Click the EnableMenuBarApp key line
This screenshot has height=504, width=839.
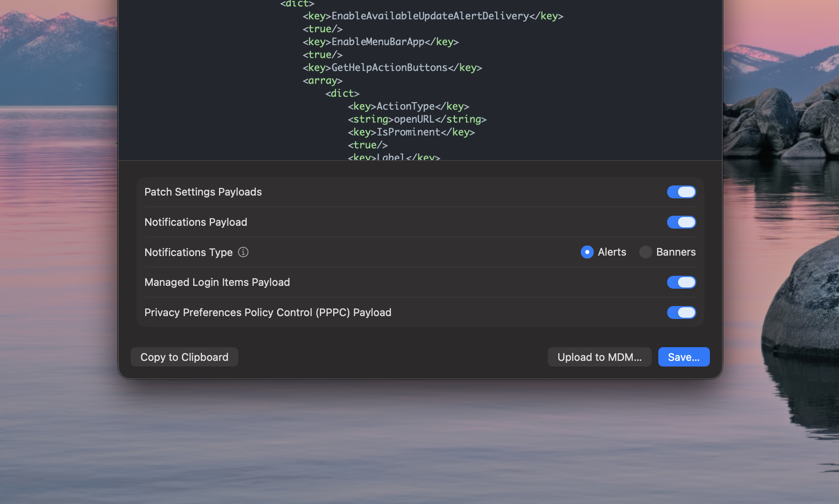[x=380, y=42]
